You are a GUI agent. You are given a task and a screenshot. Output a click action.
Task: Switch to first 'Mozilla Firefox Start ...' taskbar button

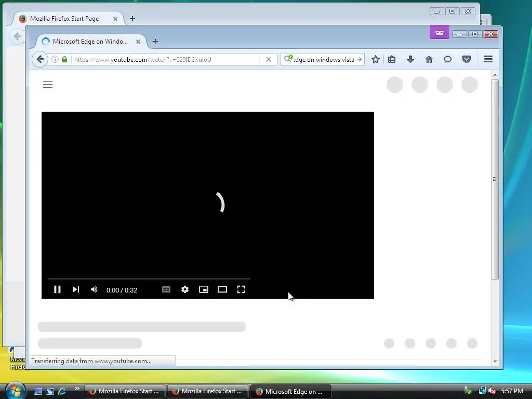pyautogui.click(x=124, y=391)
